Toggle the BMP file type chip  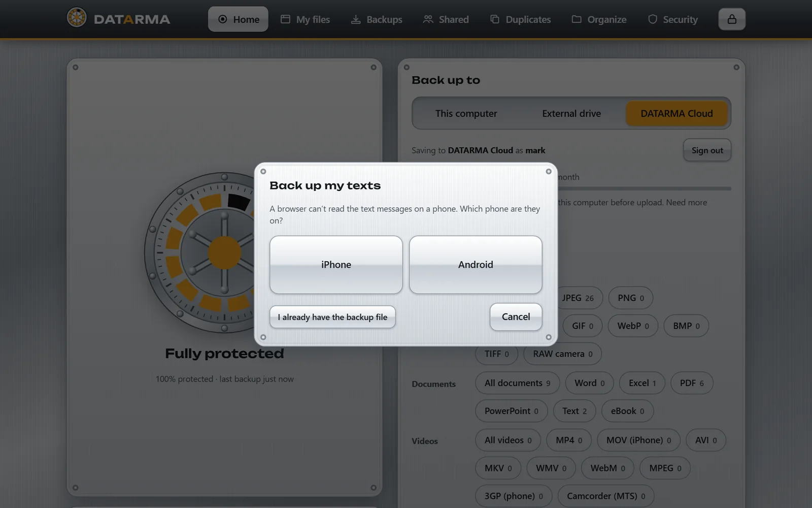point(686,326)
